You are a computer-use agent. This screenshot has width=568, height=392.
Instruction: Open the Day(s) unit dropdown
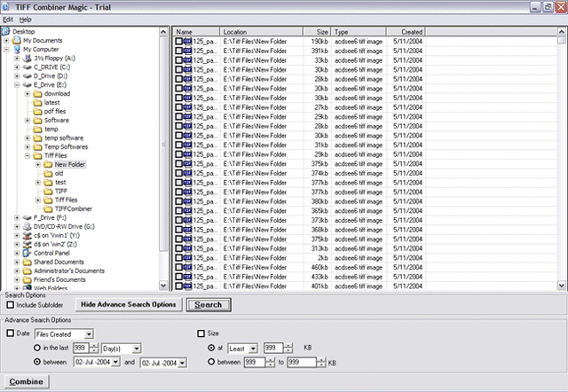tap(137, 349)
